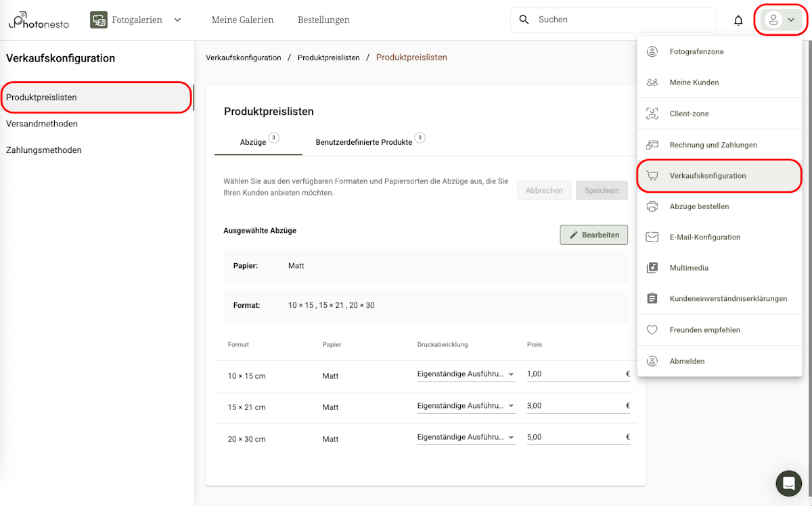The image size is (812, 506).
Task: Click the Freunden empfehlen heart icon
Action: click(x=652, y=330)
